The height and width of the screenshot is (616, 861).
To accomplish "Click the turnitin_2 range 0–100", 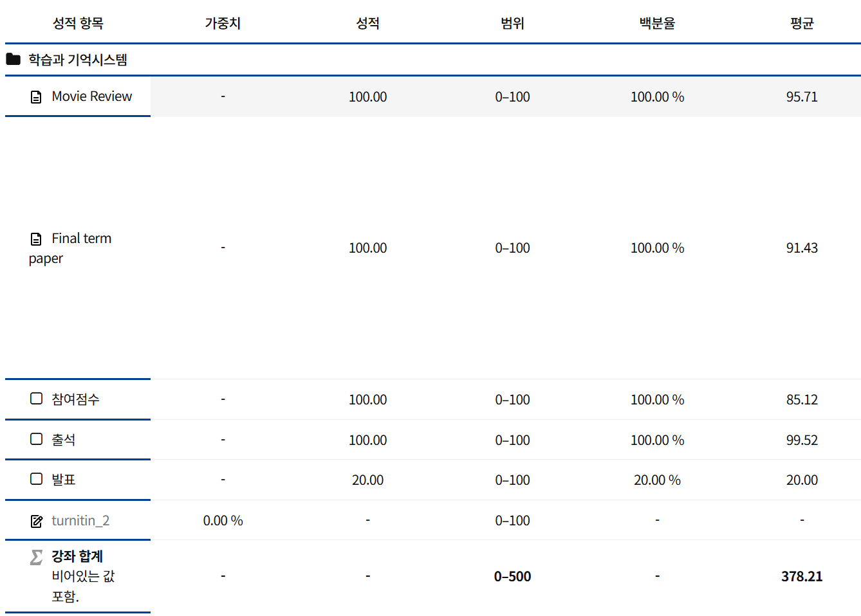I will [512, 521].
